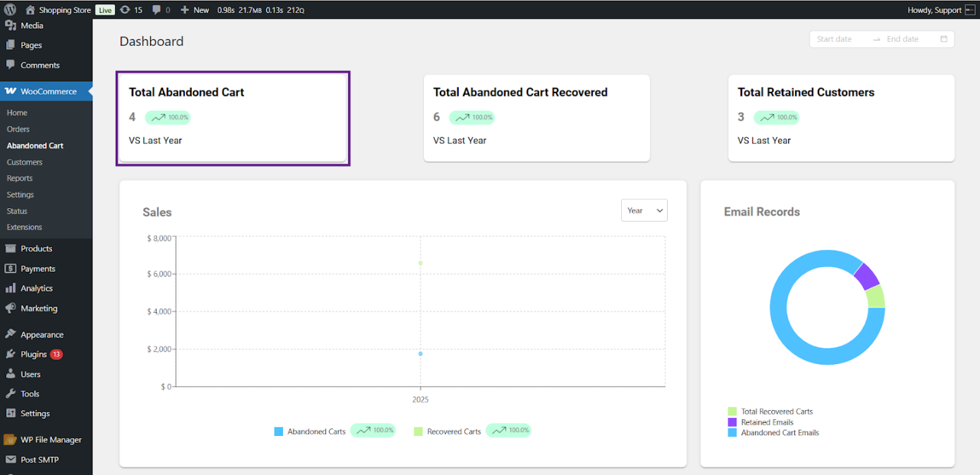Click the WordPress logo icon
The width and height of the screenshot is (980, 475).
click(10, 10)
